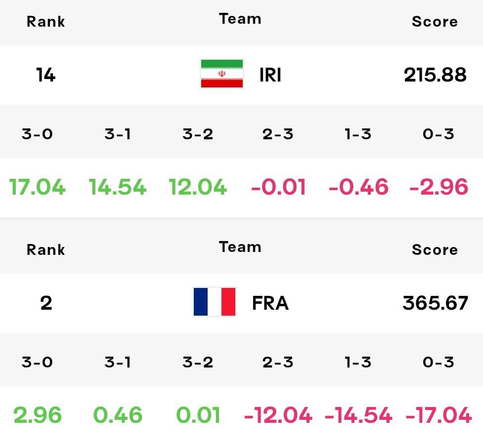The width and height of the screenshot is (483, 448).
Task: Click Iran's score 215.88
Action: click(435, 75)
